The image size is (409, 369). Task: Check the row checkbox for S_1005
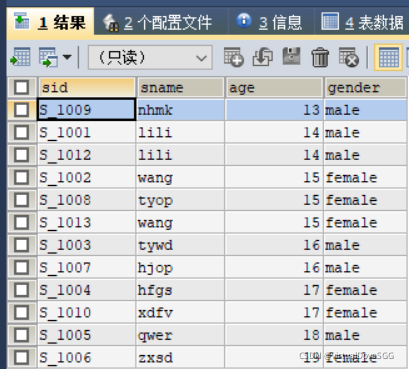(x=22, y=335)
